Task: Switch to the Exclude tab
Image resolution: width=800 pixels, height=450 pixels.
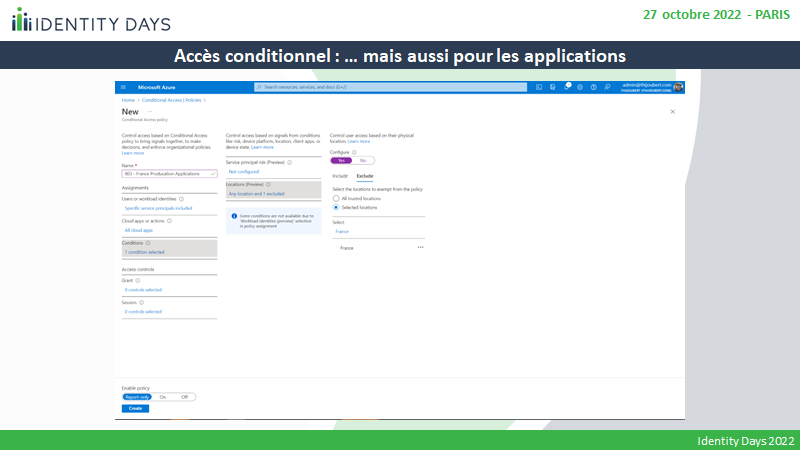Action: click(x=365, y=176)
